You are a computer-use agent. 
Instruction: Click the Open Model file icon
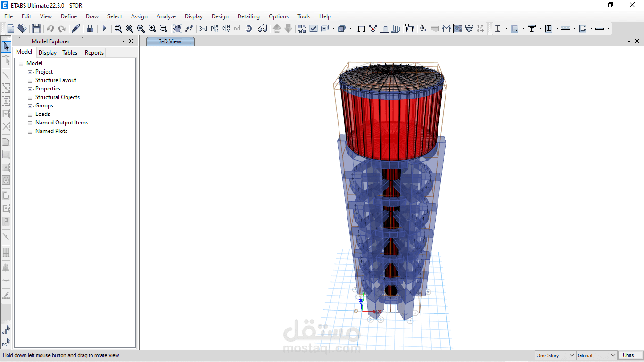point(22,28)
